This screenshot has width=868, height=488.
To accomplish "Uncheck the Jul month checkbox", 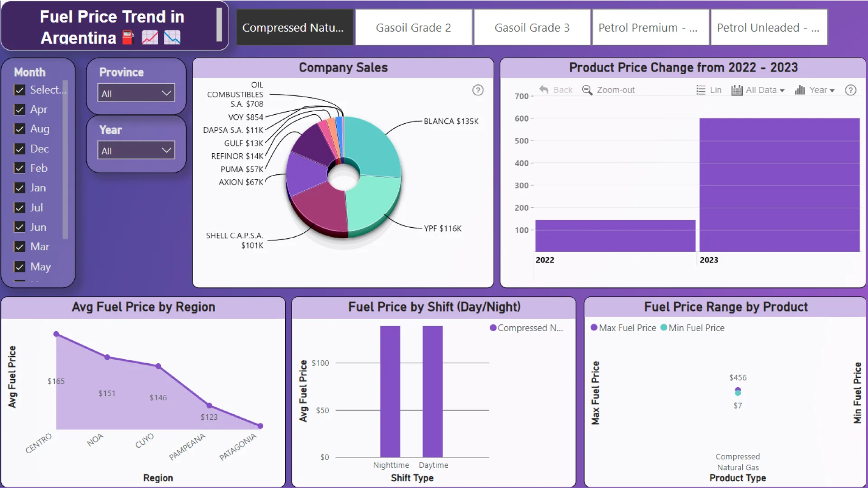I will [19, 208].
